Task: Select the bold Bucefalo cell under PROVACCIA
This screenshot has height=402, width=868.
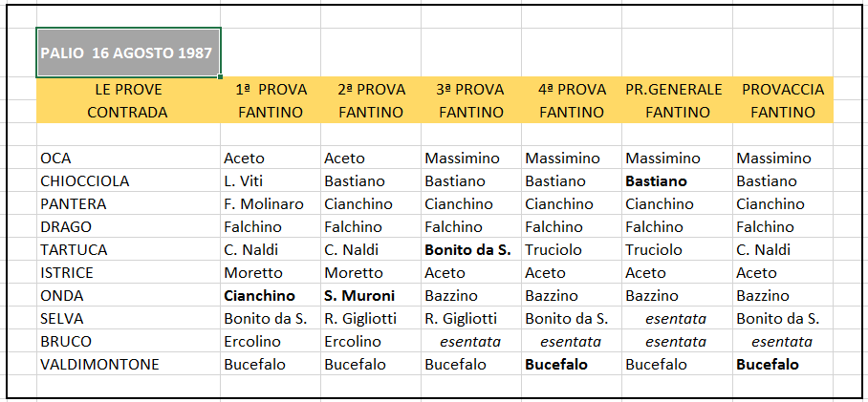Action: (x=783, y=365)
